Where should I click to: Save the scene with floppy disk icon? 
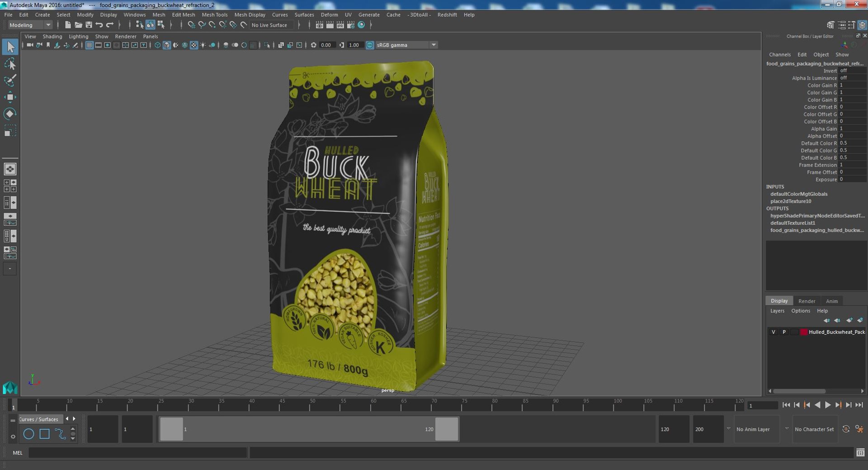89,25
